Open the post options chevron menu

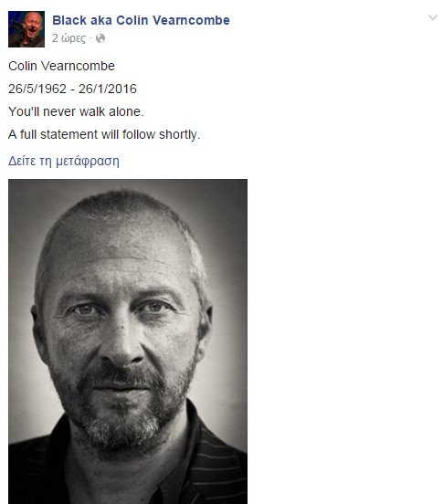(433, 17)
